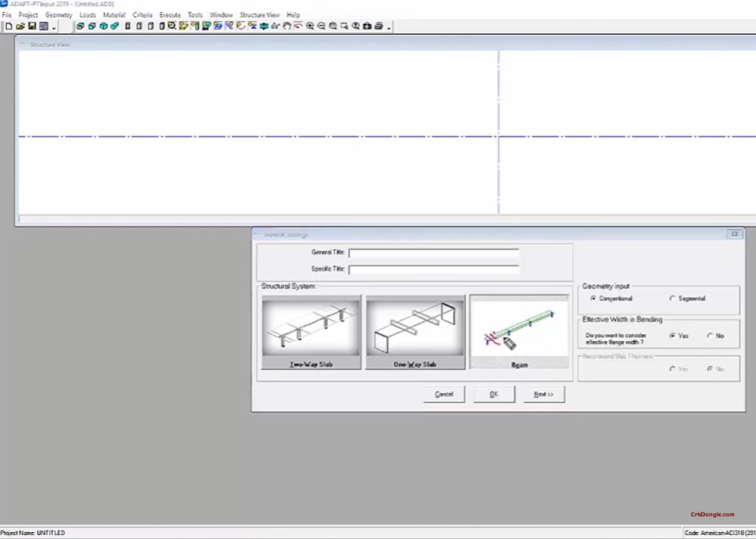Select the hand Pan tool icon
This screenshot has height=539, width=756.
[x=287, y=26]
